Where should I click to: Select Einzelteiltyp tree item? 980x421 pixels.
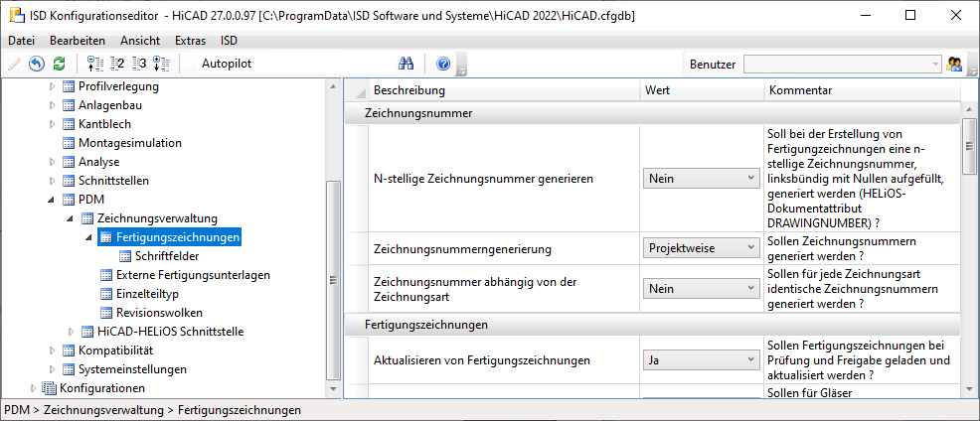[x=147, y=294]
